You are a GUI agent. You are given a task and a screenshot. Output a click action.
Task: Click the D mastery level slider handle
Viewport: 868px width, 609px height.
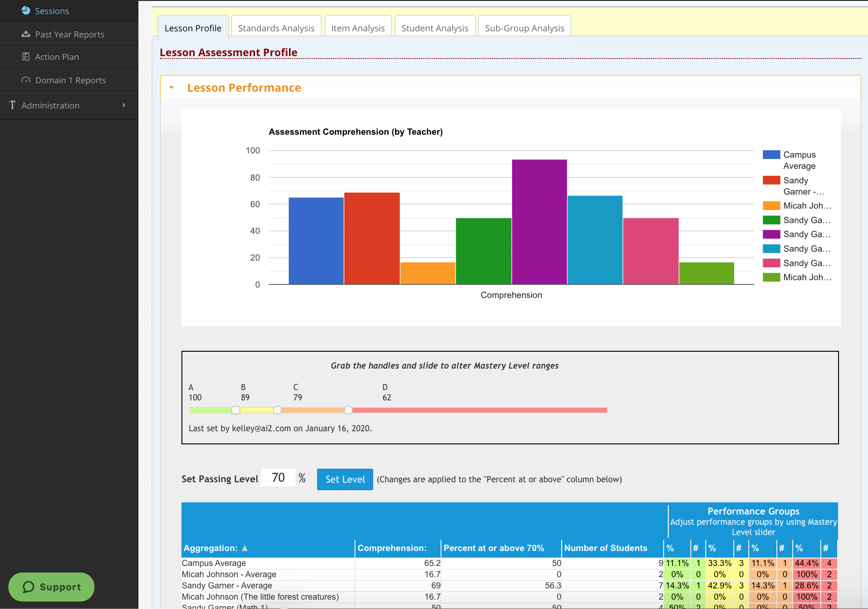tap(348, 410)
